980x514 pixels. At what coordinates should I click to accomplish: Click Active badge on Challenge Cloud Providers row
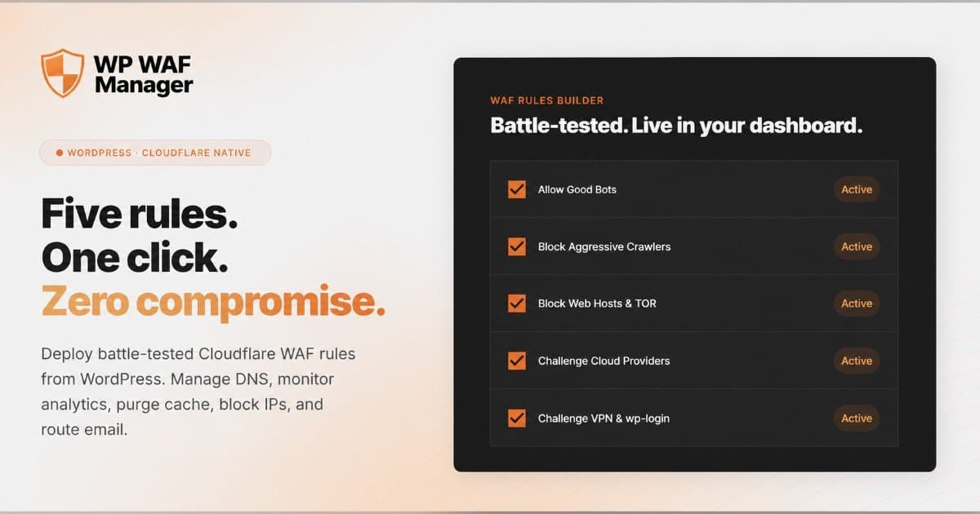point(857,361)
